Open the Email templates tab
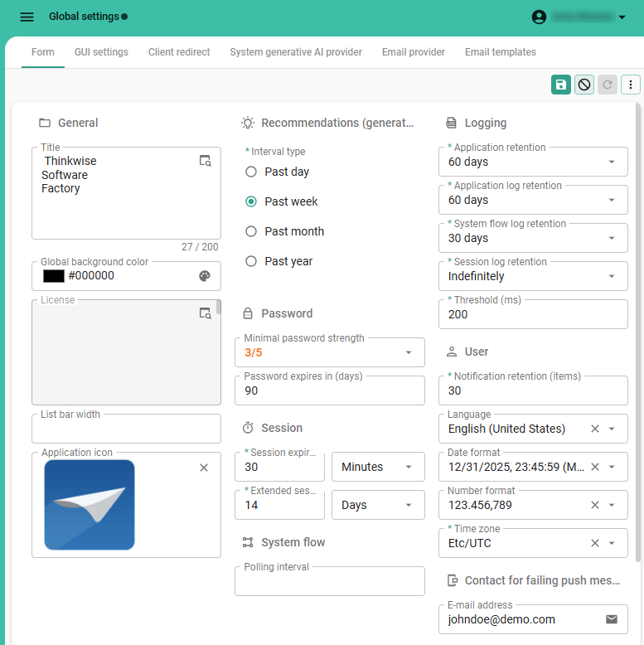The width and height of the screenshot is (644, 645). coord(500,52)
